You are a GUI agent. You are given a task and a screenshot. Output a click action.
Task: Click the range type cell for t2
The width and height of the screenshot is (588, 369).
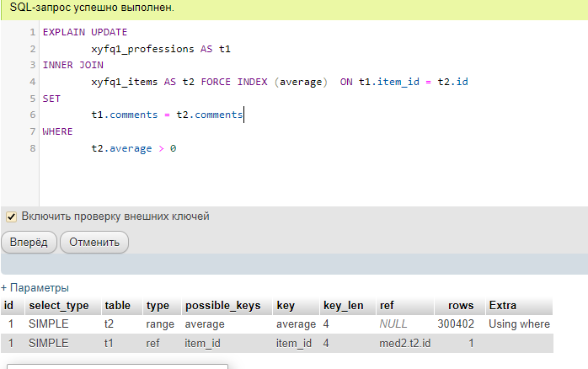(159, 324)
